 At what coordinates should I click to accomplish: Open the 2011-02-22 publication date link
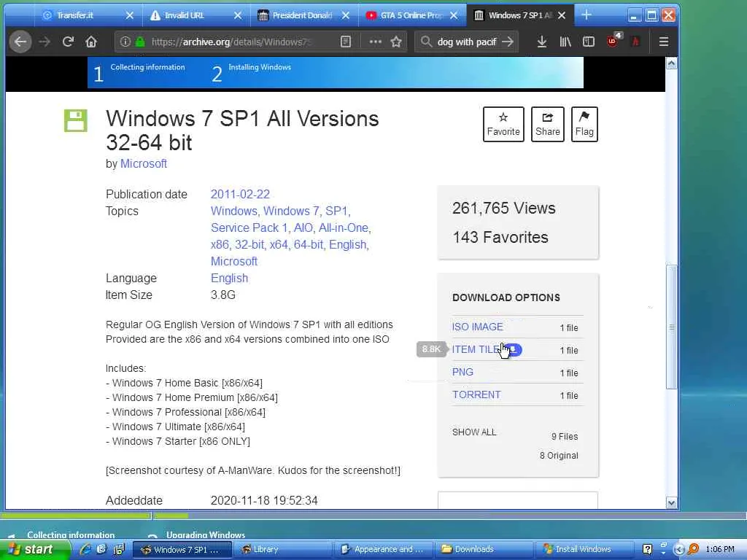pyautogui.click(x=240, y=194)
